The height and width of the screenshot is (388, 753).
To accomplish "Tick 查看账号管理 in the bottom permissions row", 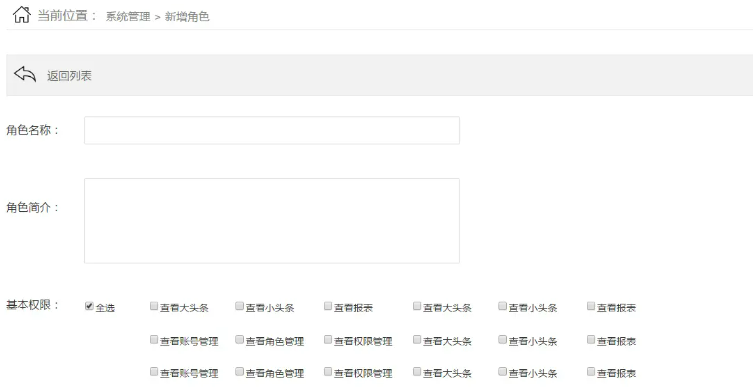I will 154,371.
